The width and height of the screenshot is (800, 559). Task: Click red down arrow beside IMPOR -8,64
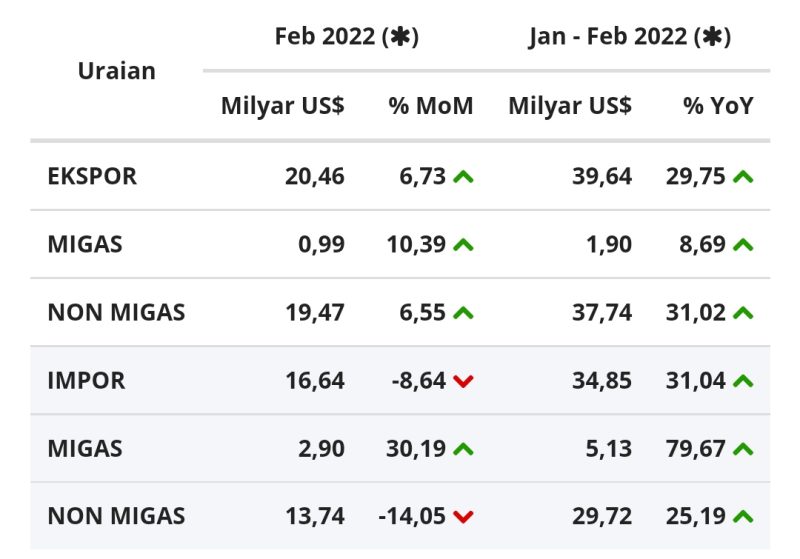pyautogui.click(x=463, y=381)
